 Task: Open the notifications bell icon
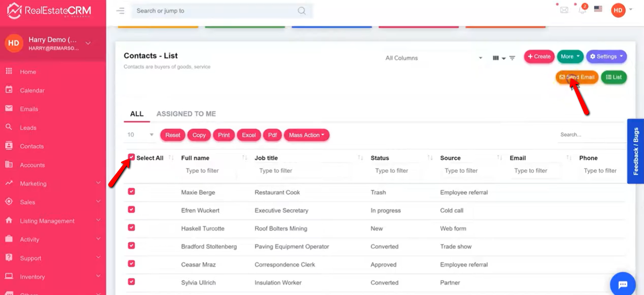pyautogui.click(x=582, y=10)
